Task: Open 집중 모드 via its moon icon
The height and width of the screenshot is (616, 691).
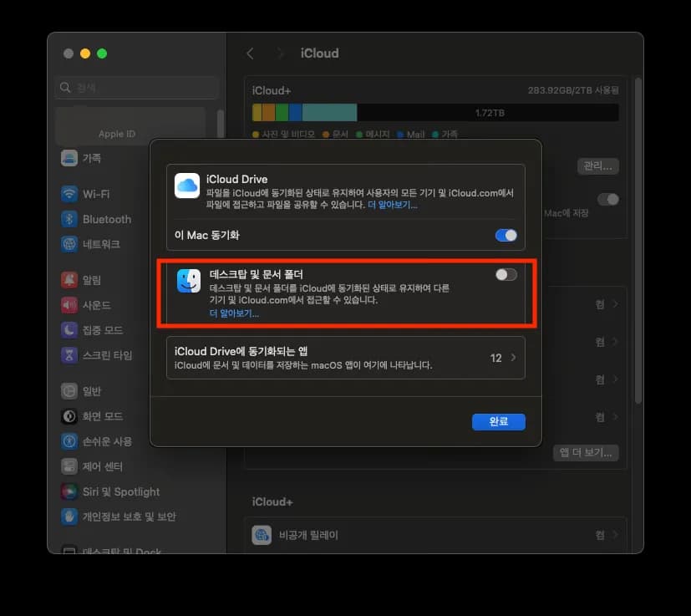Action: coord(70,330)
